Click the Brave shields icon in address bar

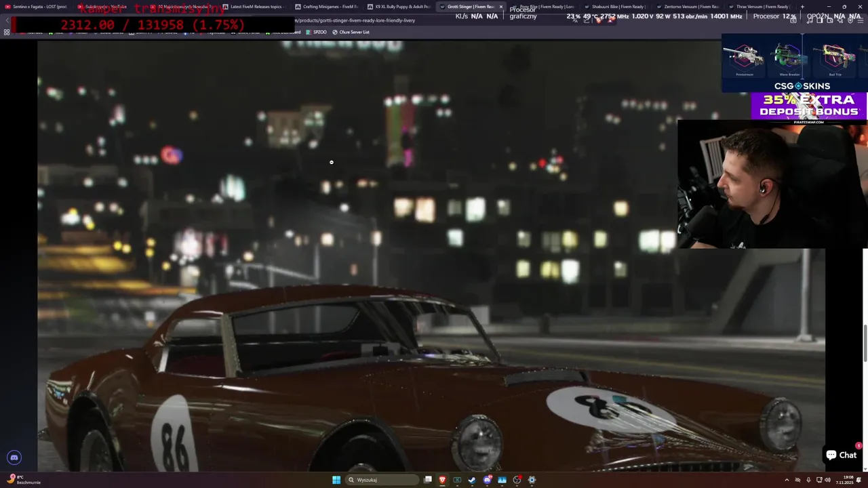tap(599, 20)
